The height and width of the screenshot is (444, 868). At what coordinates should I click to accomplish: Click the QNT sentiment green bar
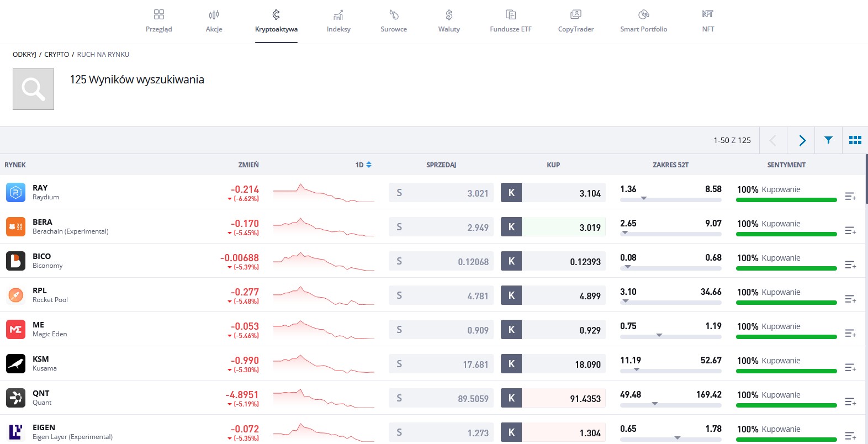[x=786, y=405]
